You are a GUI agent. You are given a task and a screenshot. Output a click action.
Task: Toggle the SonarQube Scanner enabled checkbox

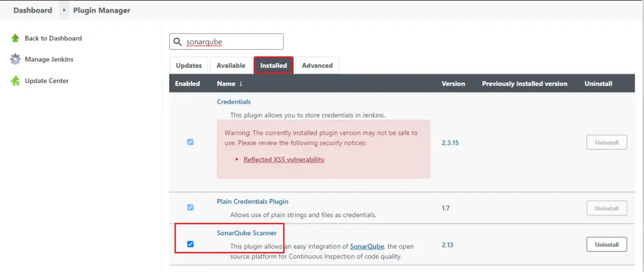click(x=190, y=244)
